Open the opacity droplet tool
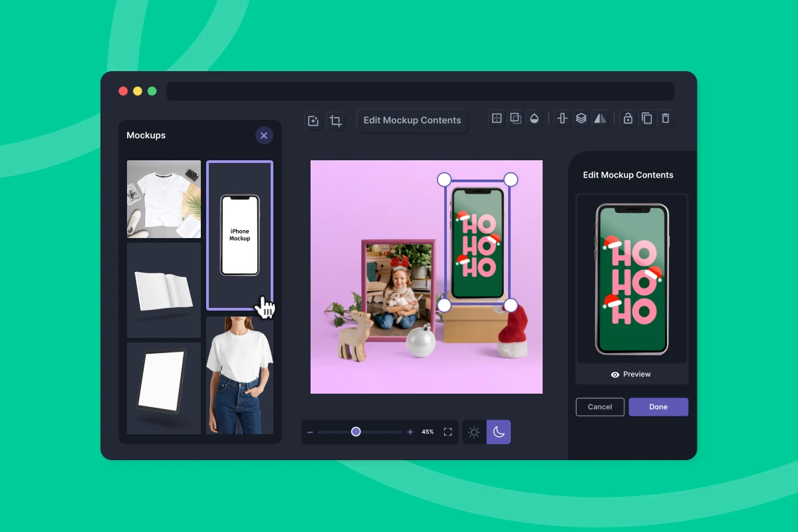Image resolution: width=798 pixels, height=532 pixels. (x=534, y=118)
